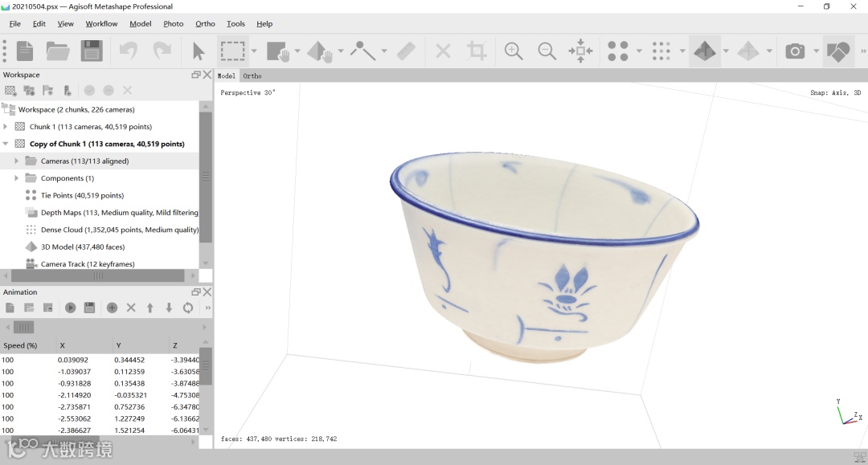This screenshot has height=465, width=868.
Task: Expand the Cameras (113/113 aligned) folder
Action: 16,161
